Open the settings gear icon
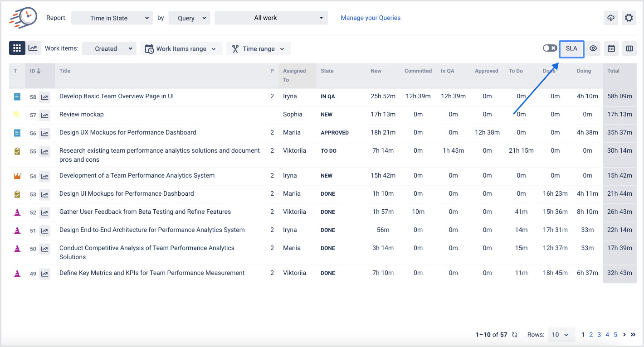This screenshot has width=644, height=347. coord(629,18)
